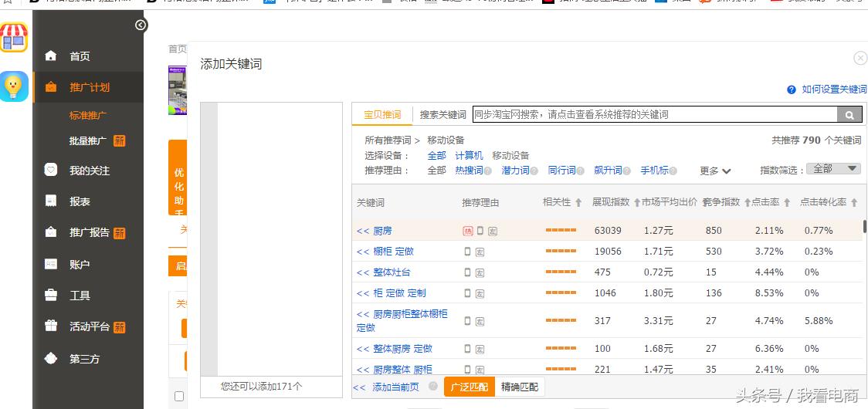868x409 pixels.
Task: Collapse the sidebar with the arrow icon
Action: [x=141, y=25]
